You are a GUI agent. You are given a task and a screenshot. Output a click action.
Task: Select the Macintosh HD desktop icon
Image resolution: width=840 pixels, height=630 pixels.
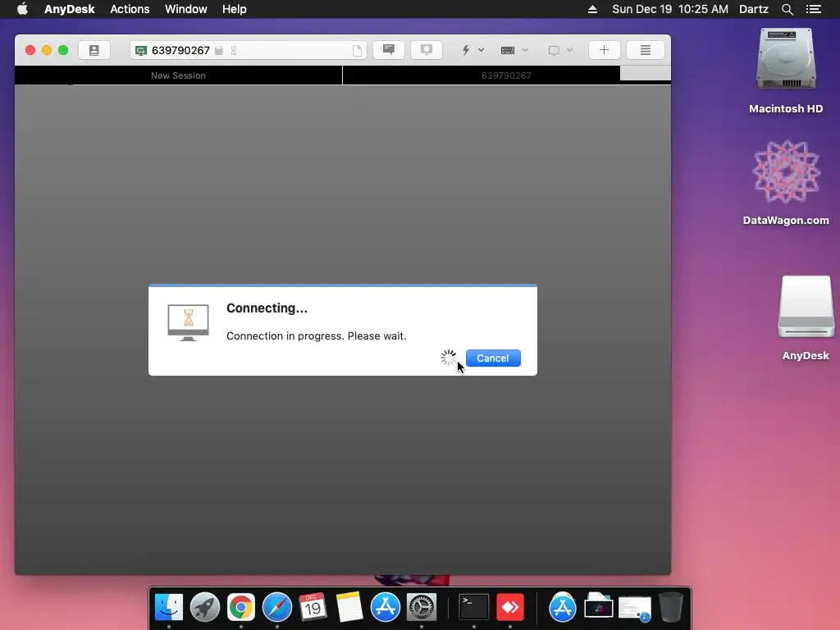point(786,71)
